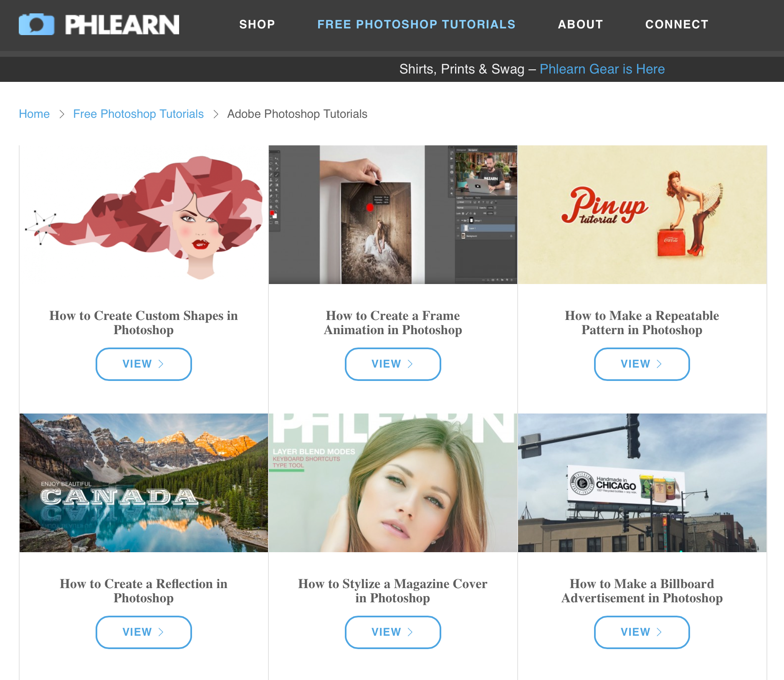Click VIEW button under Magazine Cover tutorial

point(393,632)
